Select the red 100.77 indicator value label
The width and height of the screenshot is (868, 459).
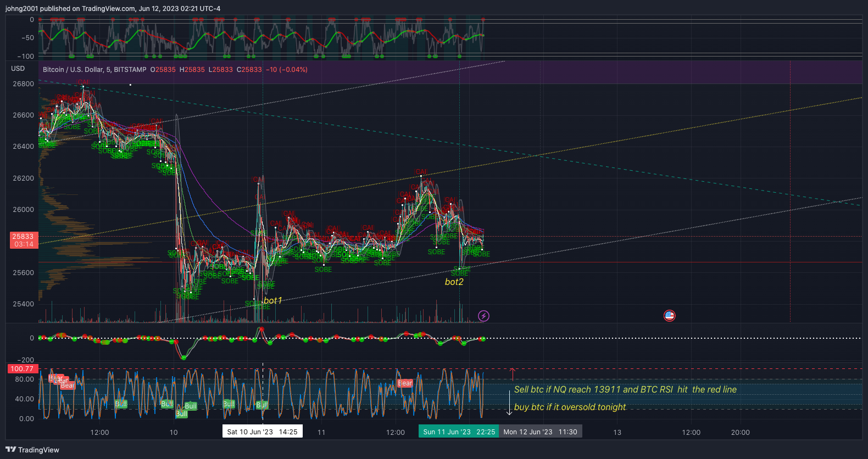coord(22,369)
